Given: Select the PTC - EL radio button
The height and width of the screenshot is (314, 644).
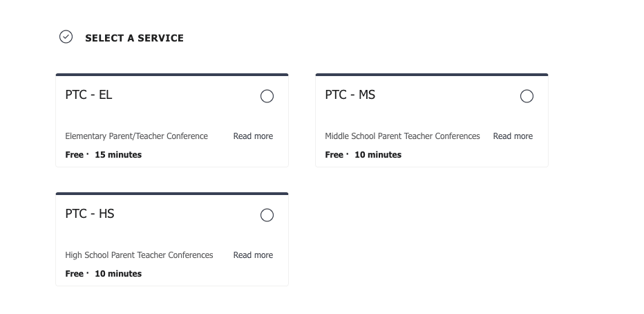Looking at the screenshot, I should point(267,96).
